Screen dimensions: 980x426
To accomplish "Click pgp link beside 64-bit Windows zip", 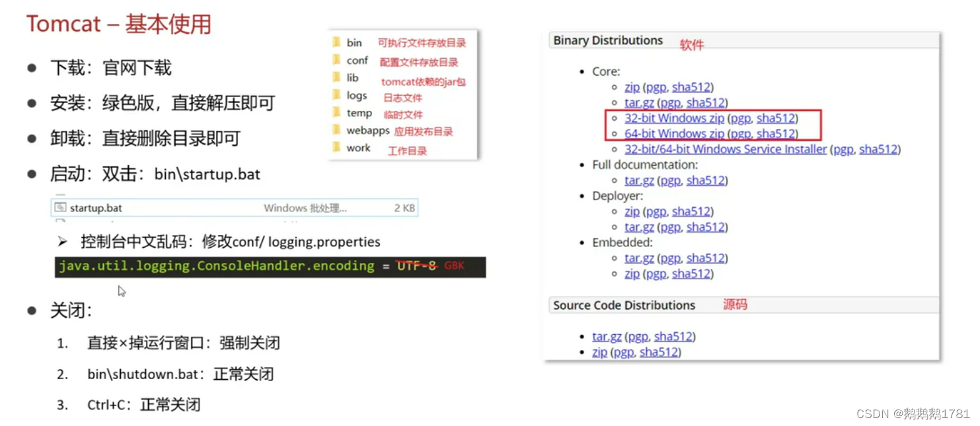I will click(741, 135).
